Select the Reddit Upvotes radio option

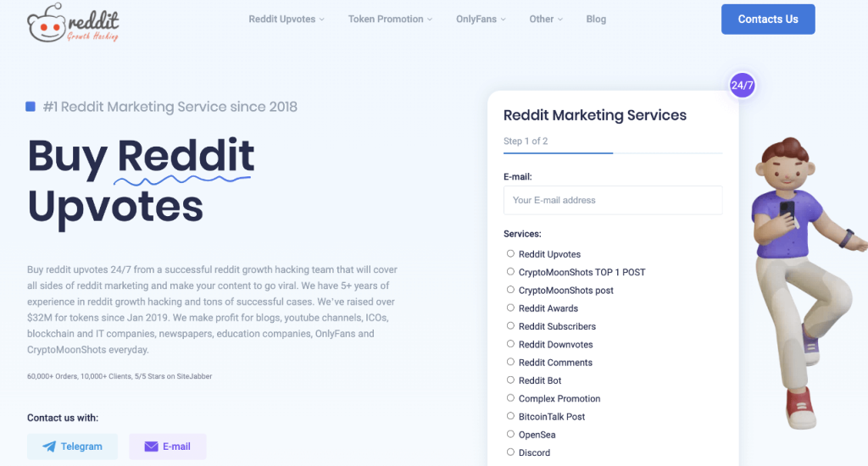(510, 253)
